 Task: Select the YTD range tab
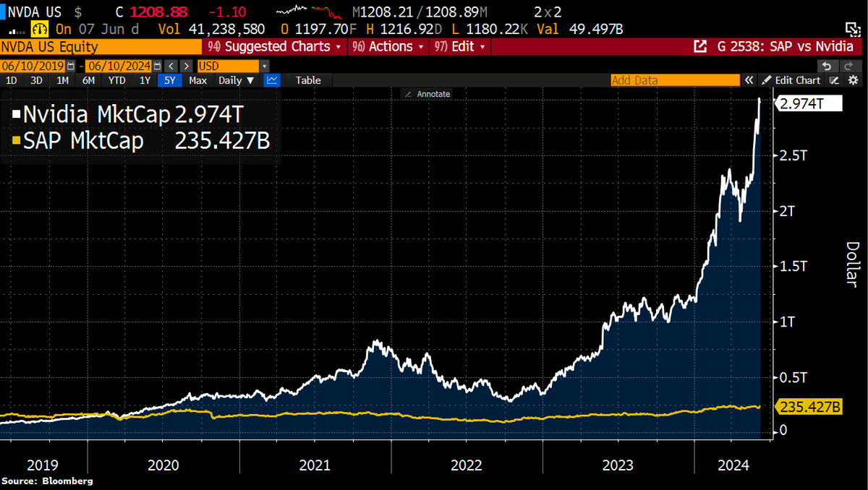[x=117, y=80]
